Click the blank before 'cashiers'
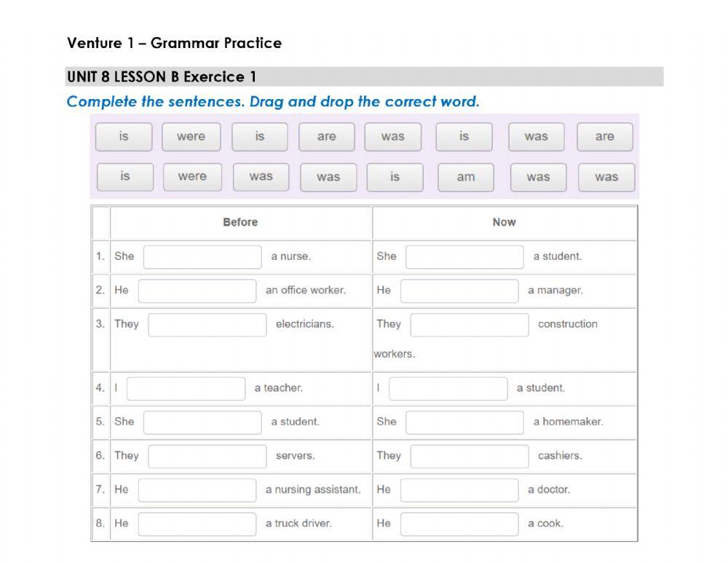 pos(470,456)
